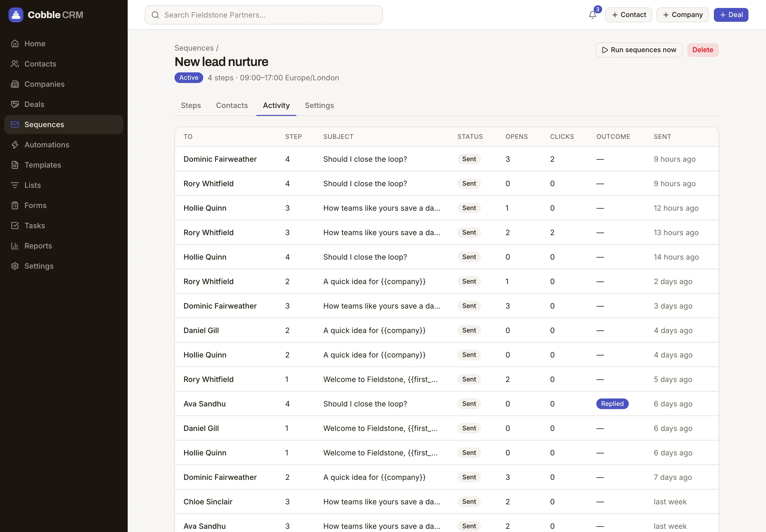
Task: Click the Tasks checkbox icon
Action: pos(15,226)
